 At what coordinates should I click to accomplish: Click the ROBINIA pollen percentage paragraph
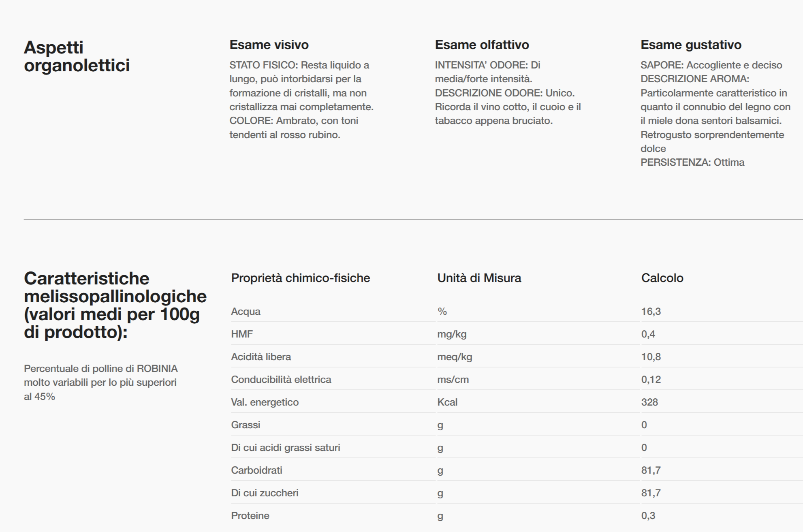pyautogui.click(x=100, y=382)
